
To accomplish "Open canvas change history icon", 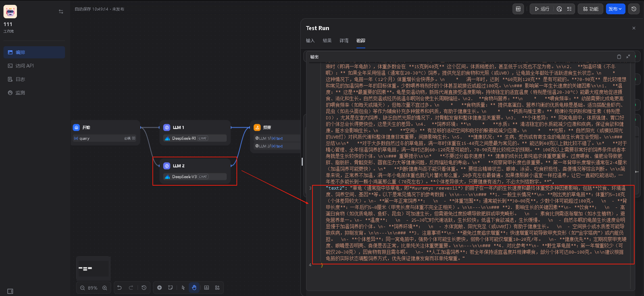I will (144, 288).
